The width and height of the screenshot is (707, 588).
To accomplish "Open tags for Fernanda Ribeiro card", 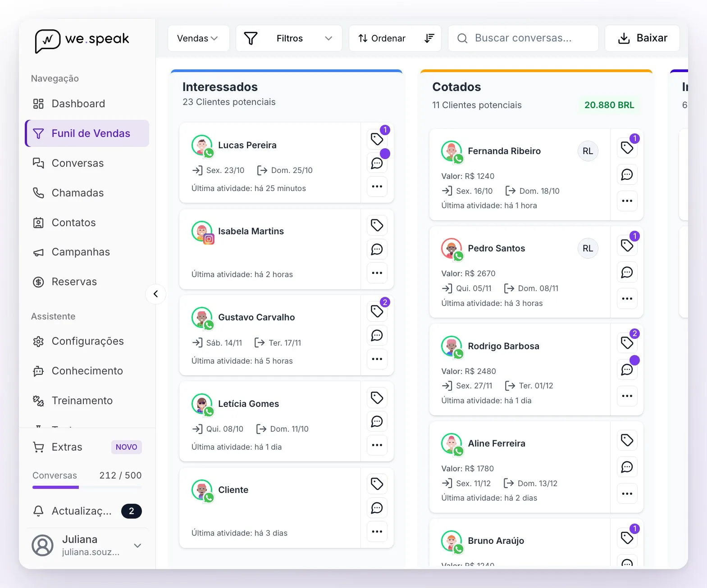I will (x=627, y=147).
